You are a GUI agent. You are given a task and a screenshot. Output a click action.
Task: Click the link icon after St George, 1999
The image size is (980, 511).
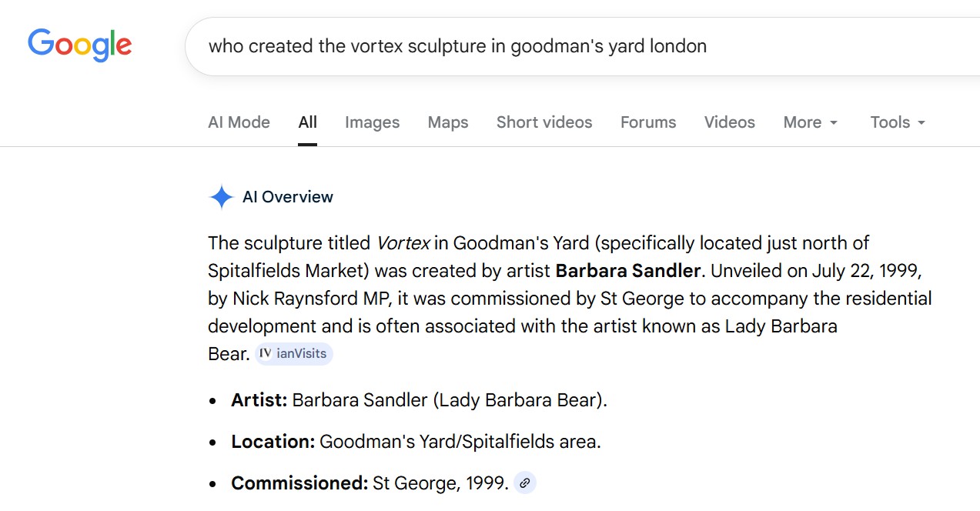(x=525, y=483)
